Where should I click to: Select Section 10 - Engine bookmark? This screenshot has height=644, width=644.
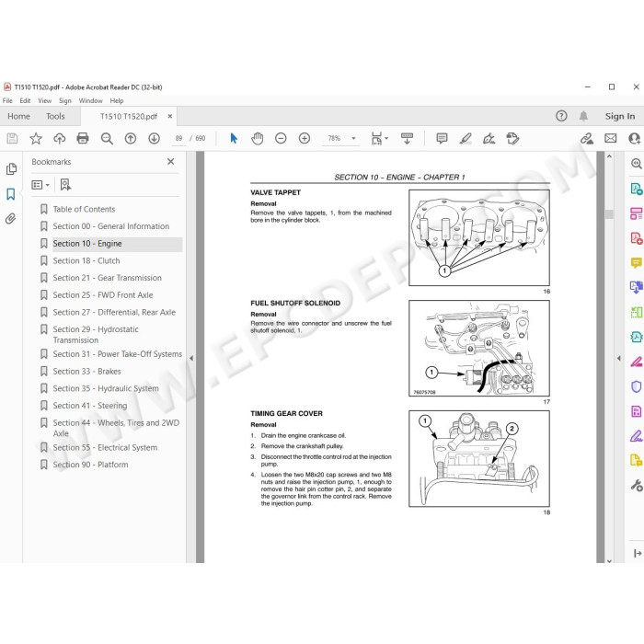pos(87,244)
